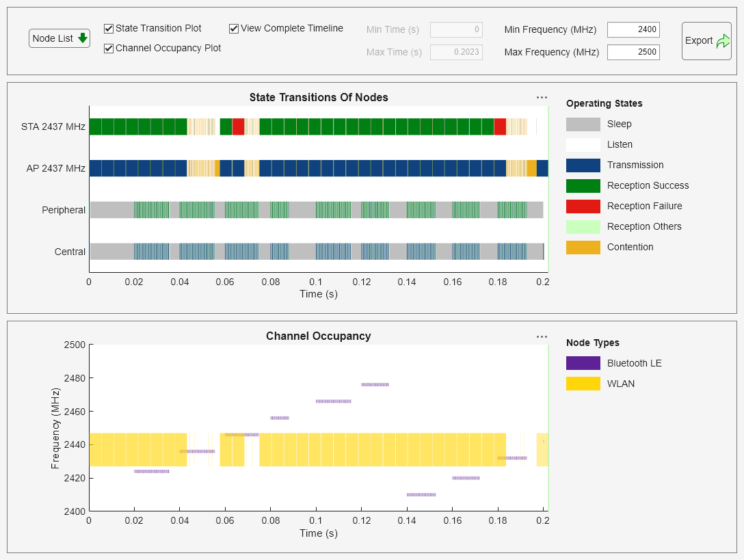Select the Min Frequency value field
The height and width of the screenshot is (560, 744).
633,29
